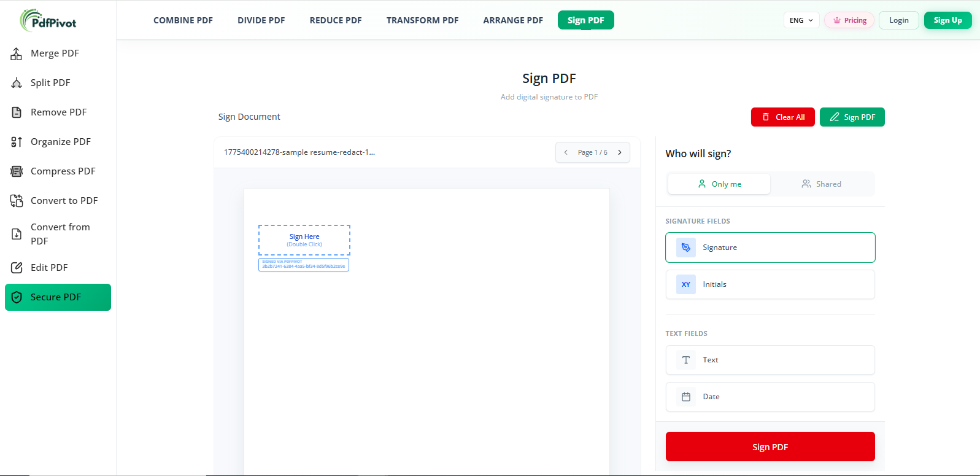Select the Initials XY field icon
Image resolution: width=980 pixels, height=476 pixels.
(685, 284)
